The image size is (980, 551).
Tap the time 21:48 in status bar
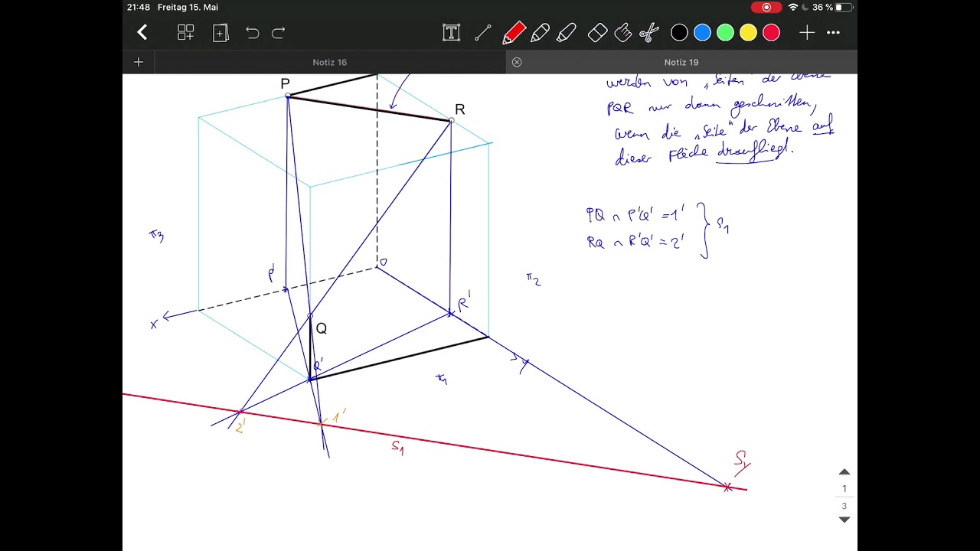click(x=139, y=7)
